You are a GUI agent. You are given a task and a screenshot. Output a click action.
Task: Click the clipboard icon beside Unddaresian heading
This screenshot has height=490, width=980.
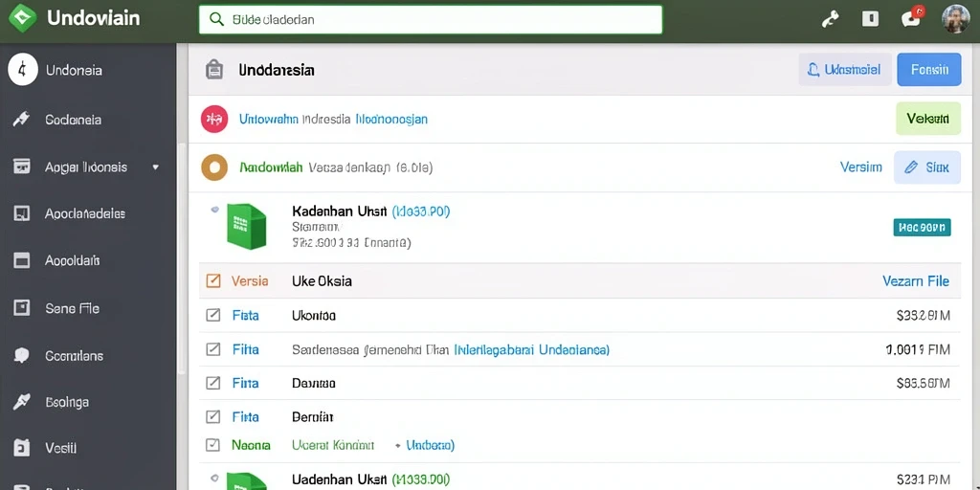(x=214, y=69)
